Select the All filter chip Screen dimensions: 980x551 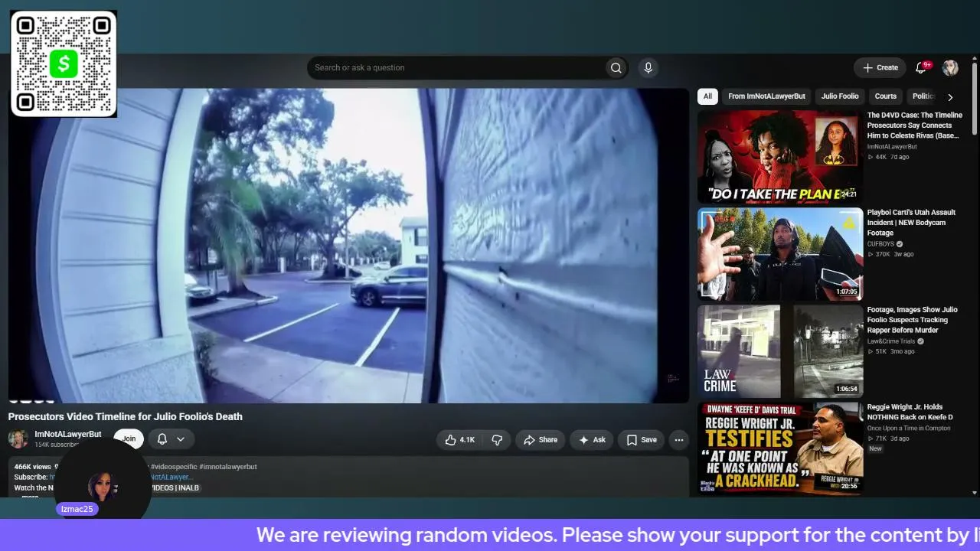click(707, 96)
